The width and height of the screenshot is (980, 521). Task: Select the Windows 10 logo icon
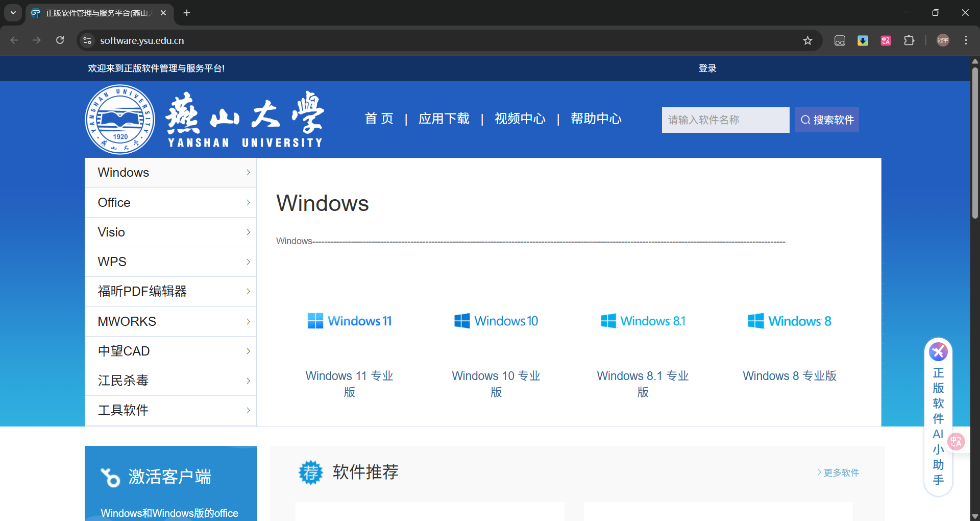[x=461, y=320]
